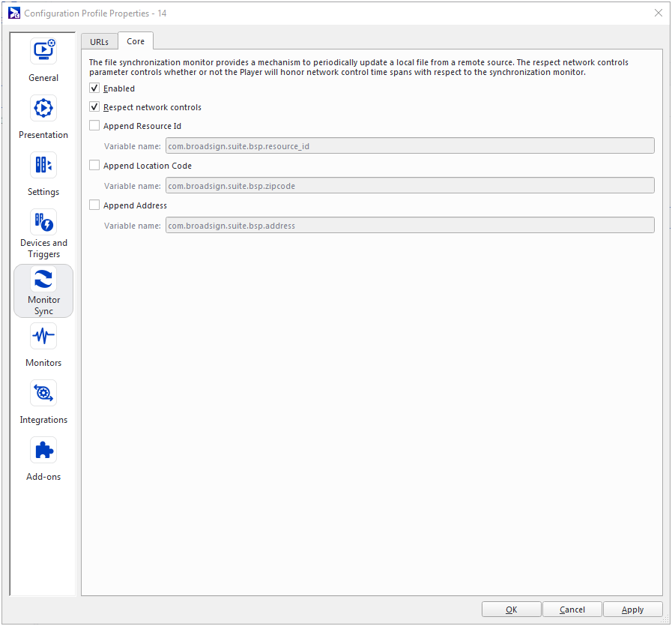The width and height of the screenshot is (672, 626).
Task: Click the resource_id variable name field
Action: pyautogui.click(x=409, y=146)
